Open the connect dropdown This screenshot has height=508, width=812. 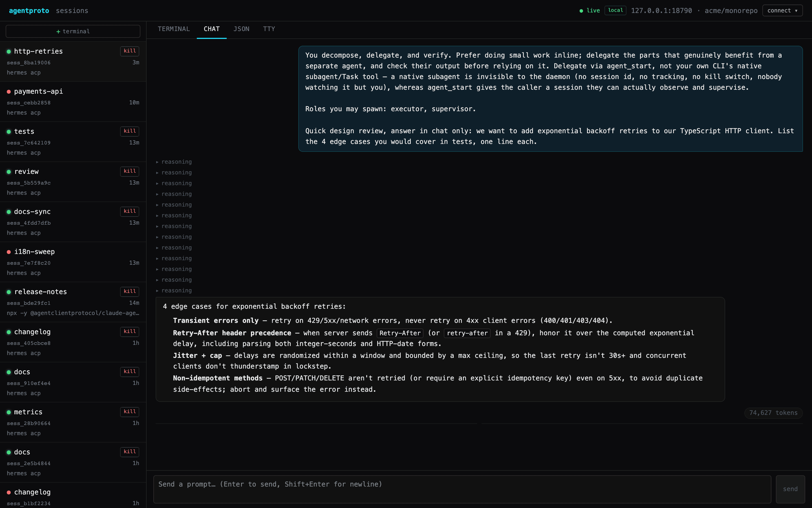click(x=782, y=10)
